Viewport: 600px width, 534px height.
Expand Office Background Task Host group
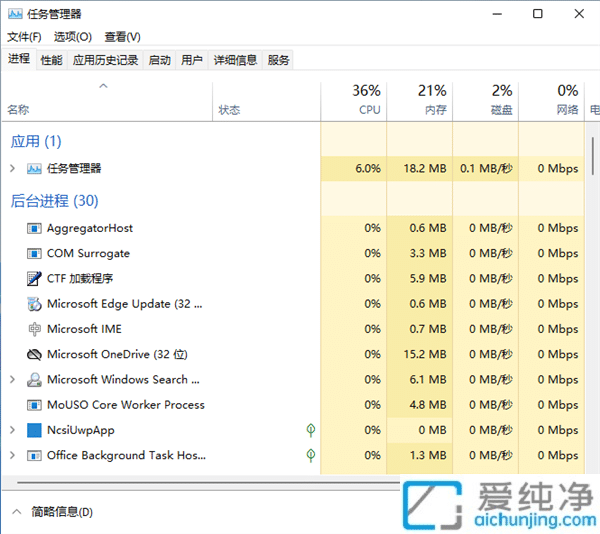13,455
